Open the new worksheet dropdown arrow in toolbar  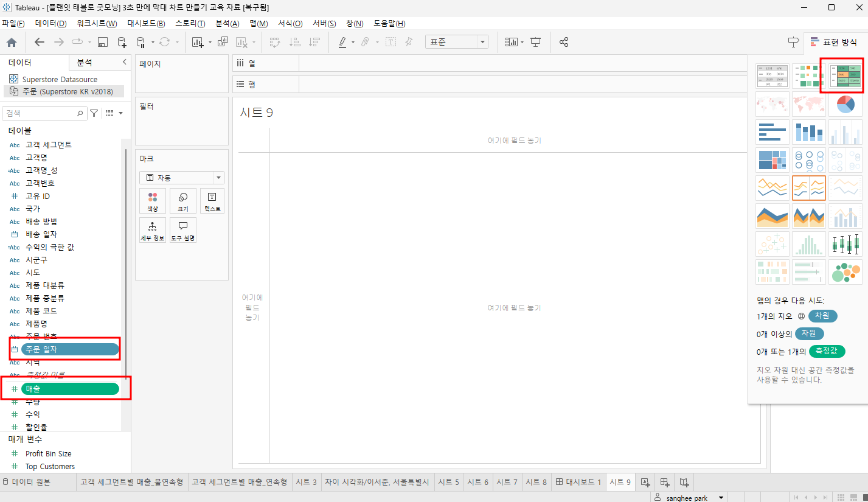210,43
